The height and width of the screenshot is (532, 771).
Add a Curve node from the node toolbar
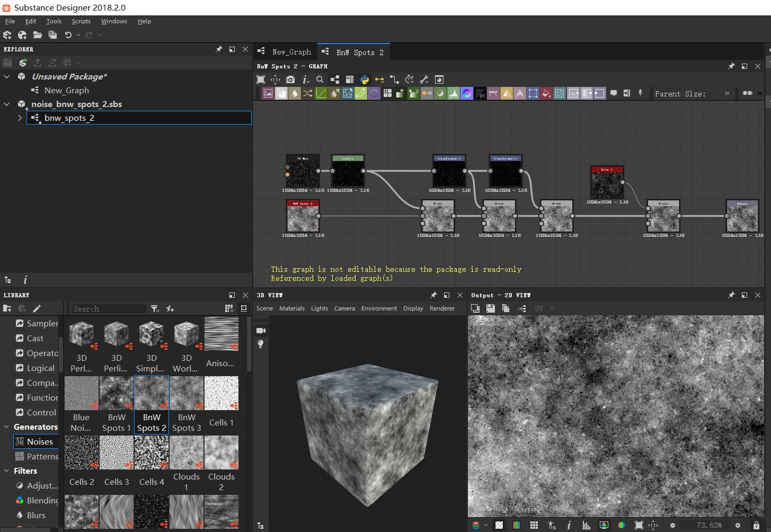[x=321, y=93]
